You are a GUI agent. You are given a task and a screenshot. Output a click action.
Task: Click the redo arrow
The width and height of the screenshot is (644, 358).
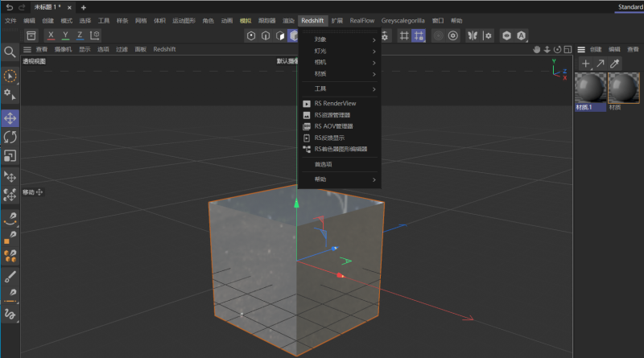tap(23, 7)
